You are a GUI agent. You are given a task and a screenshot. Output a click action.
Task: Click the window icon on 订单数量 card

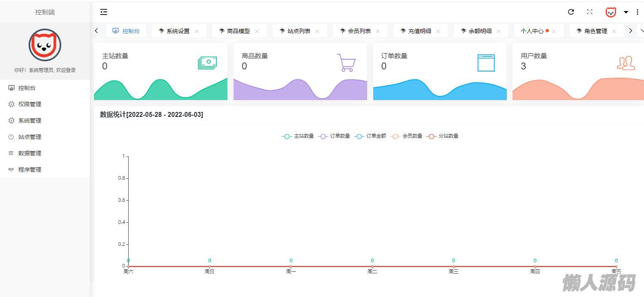point(486,63)
